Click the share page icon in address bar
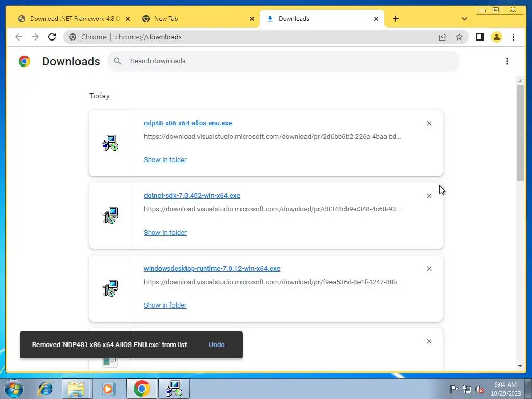The height and width of the screenshot is (399, 532). [443, 37]
